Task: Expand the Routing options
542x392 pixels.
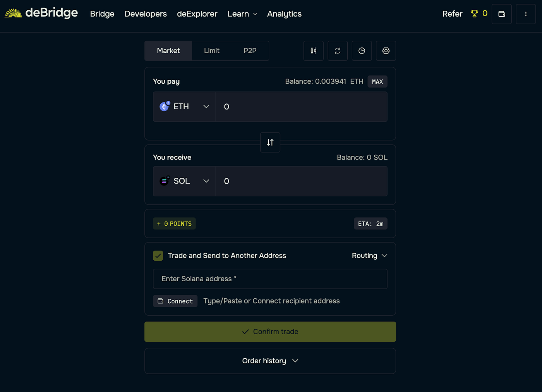Action: pyautogui.click(x=369, y=256)
